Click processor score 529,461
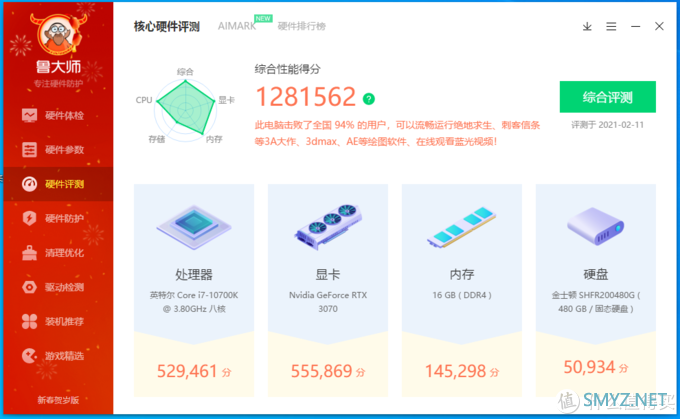 tap(187, 371)
